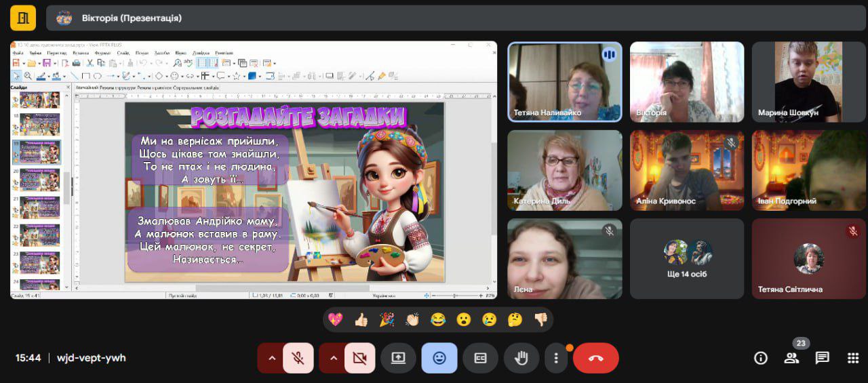Show the participants list
The height and width of the screenshot is (383, 868).
click(791, 358)
